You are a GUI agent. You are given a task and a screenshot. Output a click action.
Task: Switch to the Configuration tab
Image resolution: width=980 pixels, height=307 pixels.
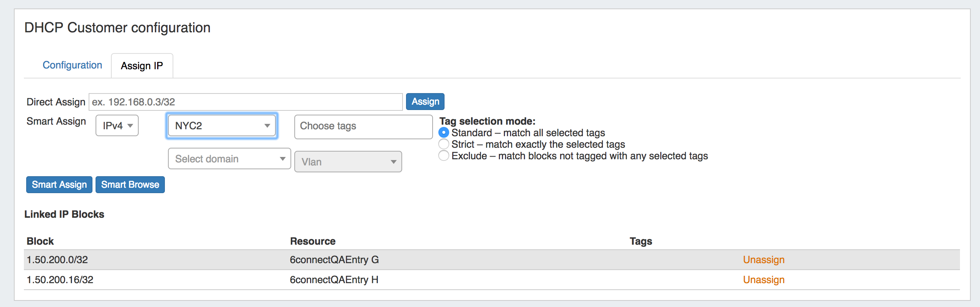pyautogui.click(x=72, y=65)
